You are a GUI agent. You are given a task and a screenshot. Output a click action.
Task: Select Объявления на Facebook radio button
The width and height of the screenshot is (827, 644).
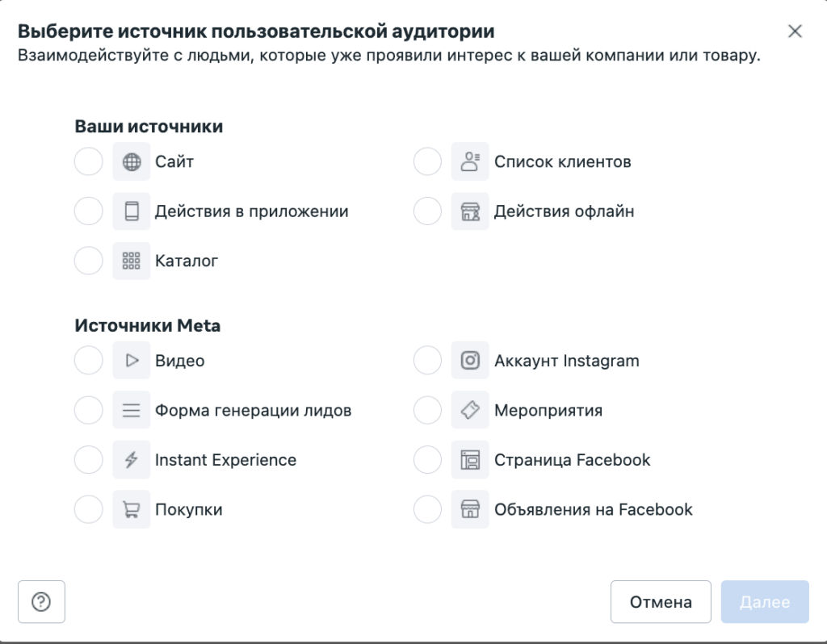[x=427, y=509]
